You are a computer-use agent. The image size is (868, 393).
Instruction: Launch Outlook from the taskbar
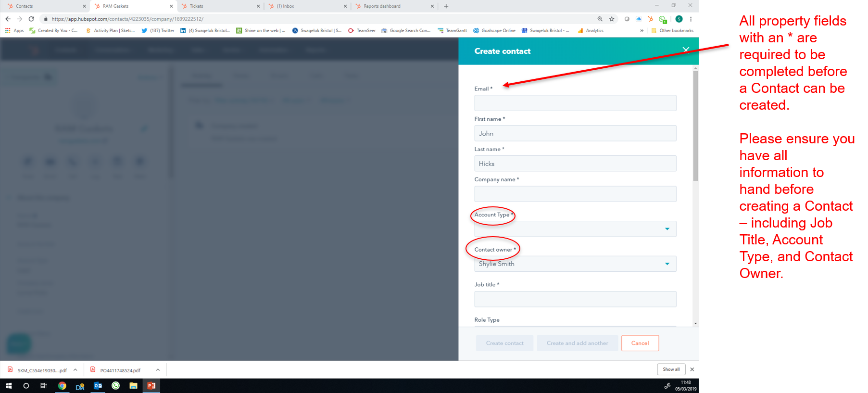coord(98,386)
